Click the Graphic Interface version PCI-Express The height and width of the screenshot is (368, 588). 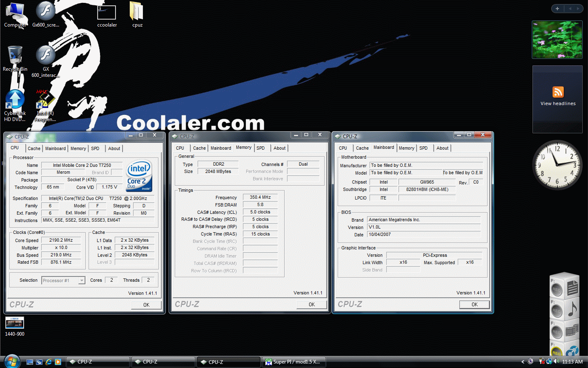click(434, 256)
